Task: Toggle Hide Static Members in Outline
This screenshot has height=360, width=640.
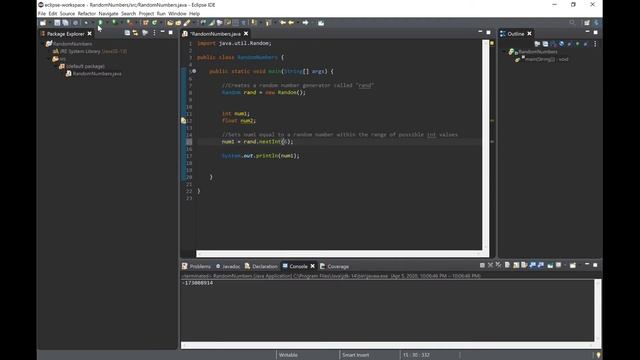Action: coord(569,44)
